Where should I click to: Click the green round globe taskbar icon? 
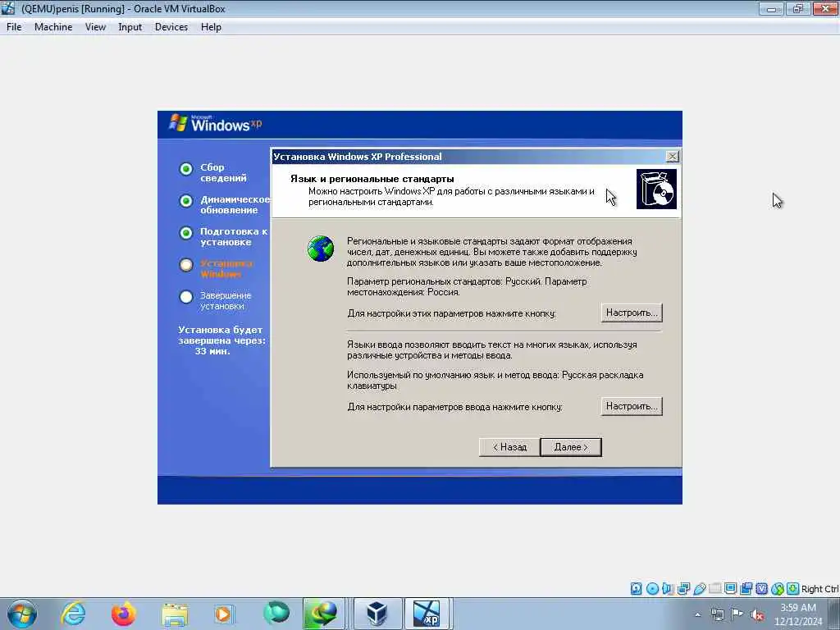coord(276,613)
